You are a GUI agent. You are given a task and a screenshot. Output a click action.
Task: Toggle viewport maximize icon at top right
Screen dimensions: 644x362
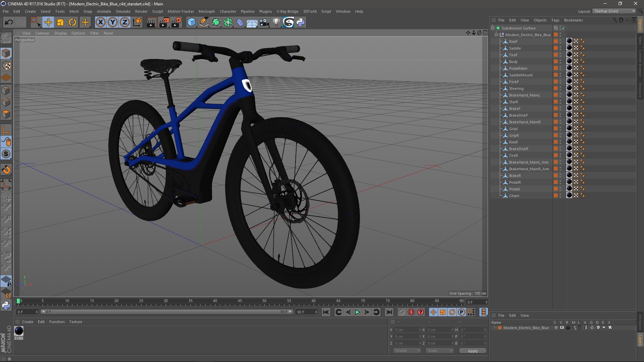coord(485,33)
